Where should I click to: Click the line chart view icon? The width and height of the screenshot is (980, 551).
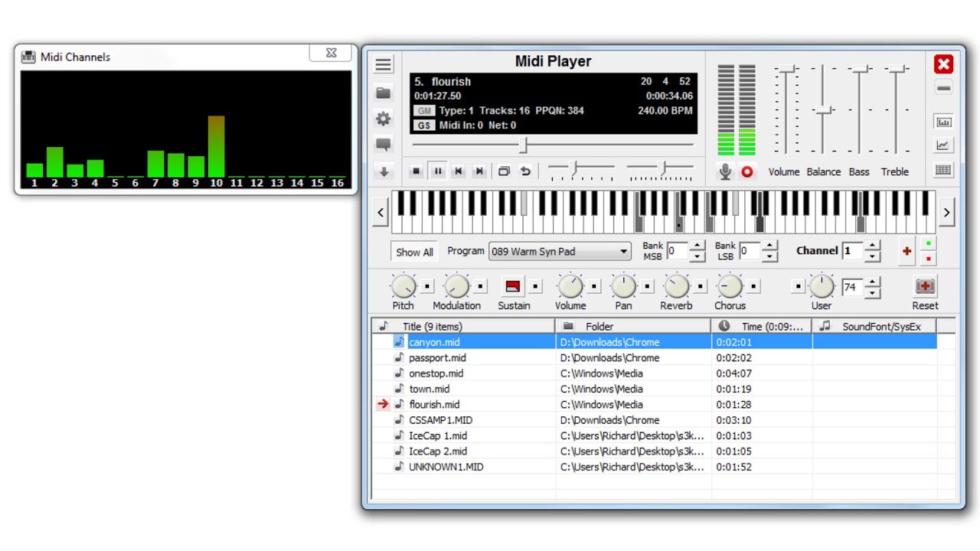(943, 145)
